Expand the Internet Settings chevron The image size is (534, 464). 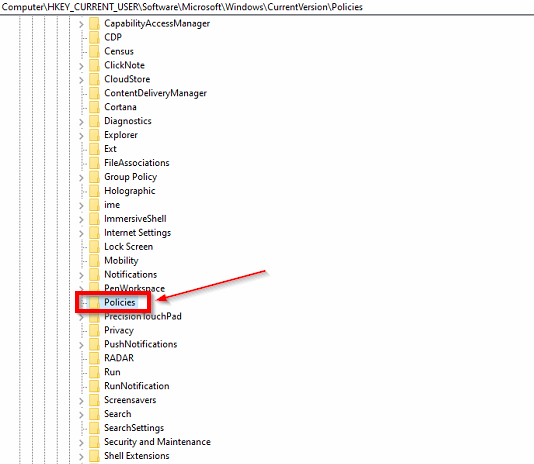tap(81, 233)
